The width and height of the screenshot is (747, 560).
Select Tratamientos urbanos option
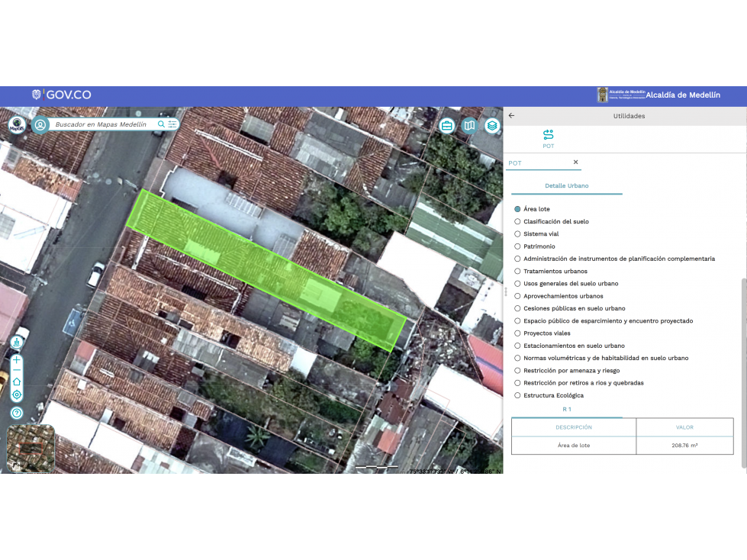(x=517, y=271)
